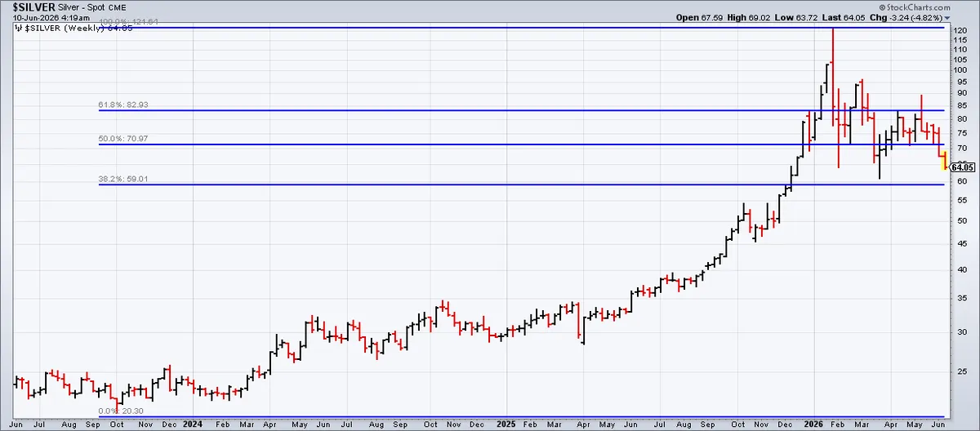The width and height of the screenshot is (980, 431).
Task: Click the 110 price axis label
Action: click(x=960, y=50)
